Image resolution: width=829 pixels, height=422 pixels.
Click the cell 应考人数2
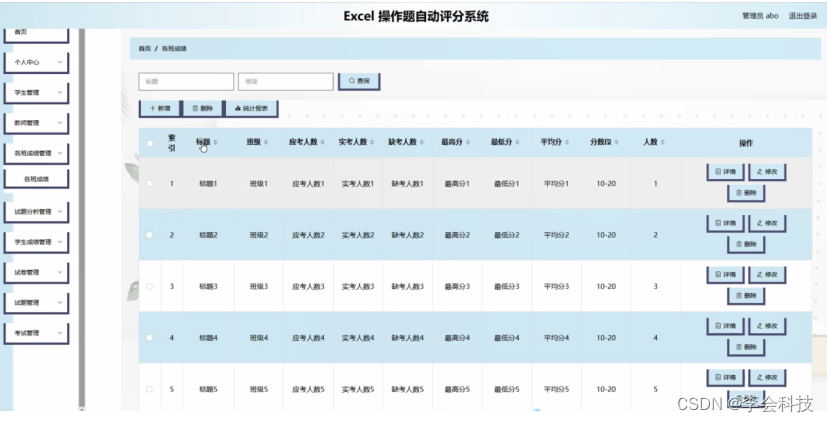pos(308,235)
